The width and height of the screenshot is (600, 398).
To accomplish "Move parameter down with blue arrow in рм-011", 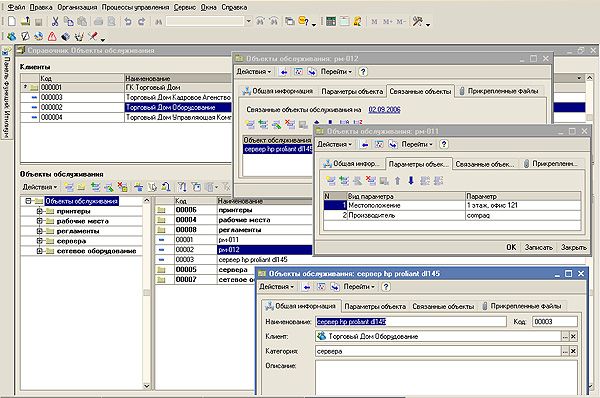I will [411, 181].
